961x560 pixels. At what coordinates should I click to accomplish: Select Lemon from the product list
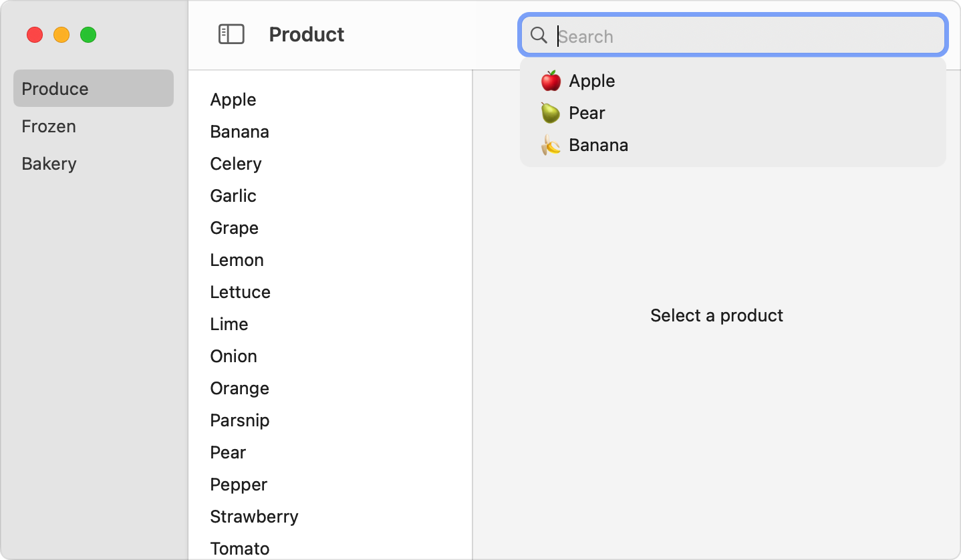click(x=237, y=259)
